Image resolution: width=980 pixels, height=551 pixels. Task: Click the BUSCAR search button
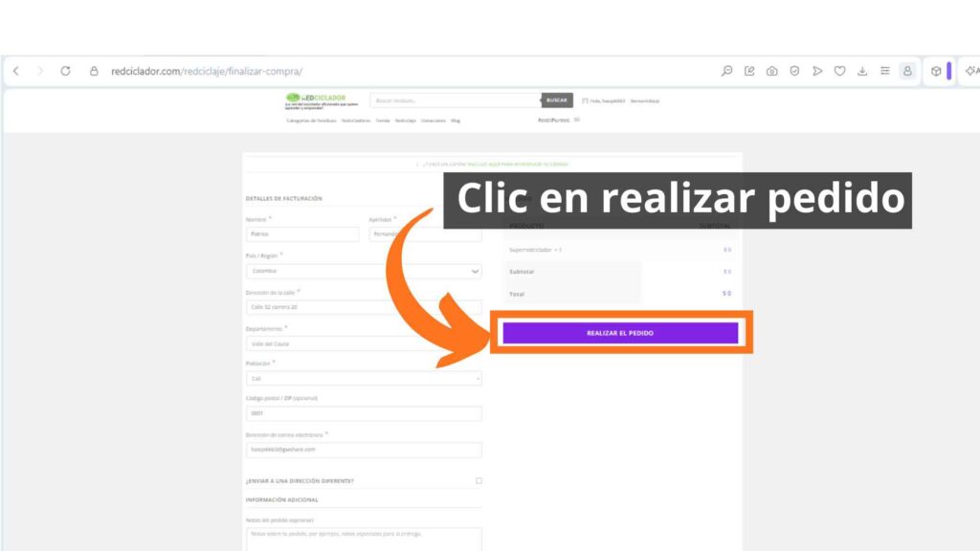tap(557, 99)
